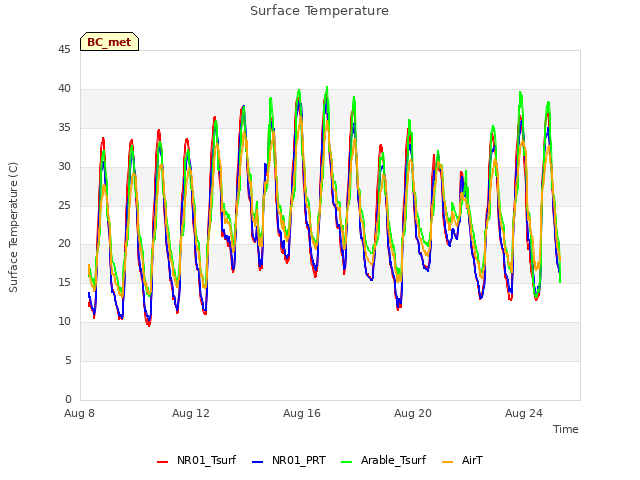Click the Aug 20 x-axis label

click(413, 413)
